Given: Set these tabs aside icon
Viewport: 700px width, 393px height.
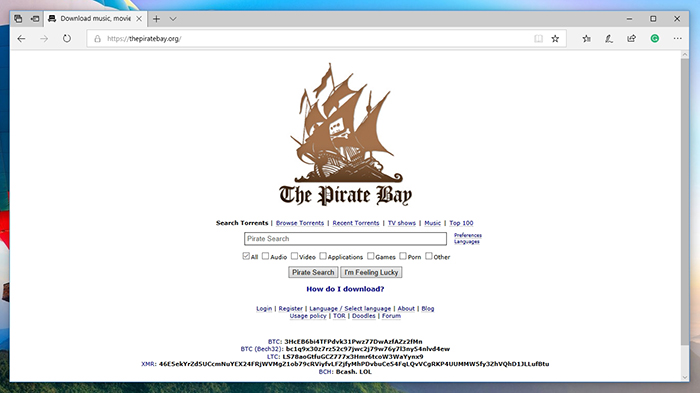Looking at the screenshot, I should tap(35, 19).
